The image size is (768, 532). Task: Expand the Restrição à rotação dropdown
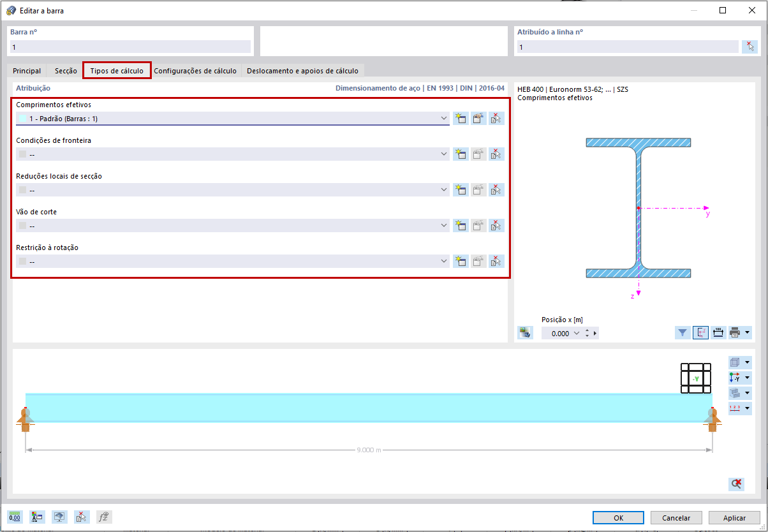click(x=444, y=262)
